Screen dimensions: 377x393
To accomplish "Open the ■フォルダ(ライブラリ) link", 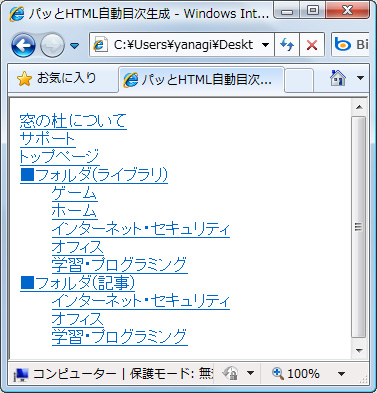I will pos(94,175).
